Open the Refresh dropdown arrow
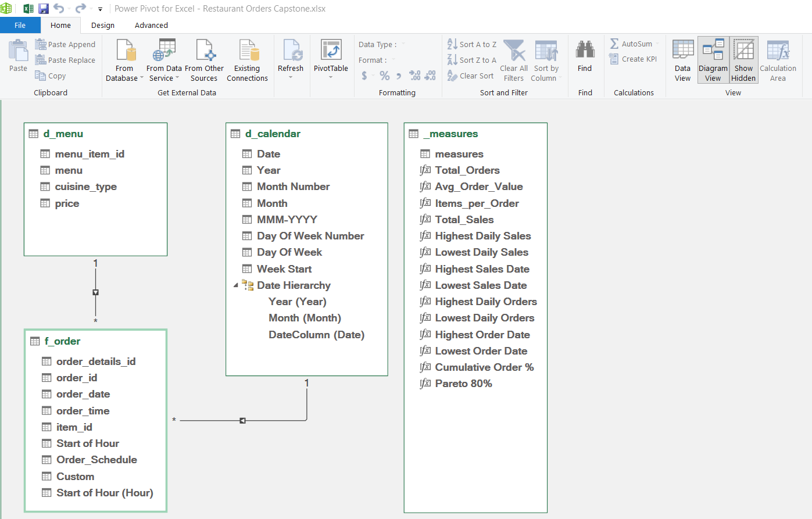The height and width of the screenshot is (519, 812). [291, 77]
